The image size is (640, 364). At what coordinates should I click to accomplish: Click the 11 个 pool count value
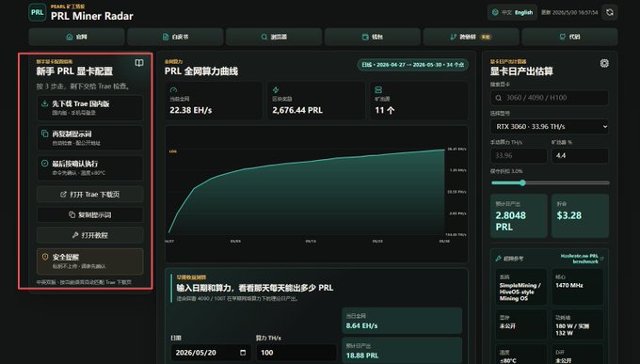[385, 110]
